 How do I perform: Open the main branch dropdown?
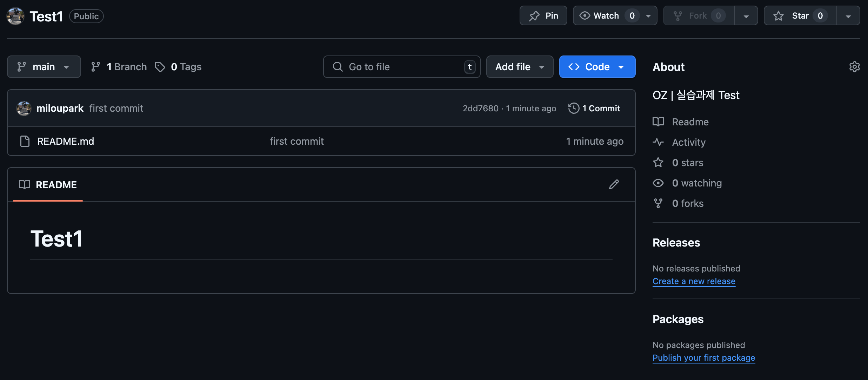[44, 67]
